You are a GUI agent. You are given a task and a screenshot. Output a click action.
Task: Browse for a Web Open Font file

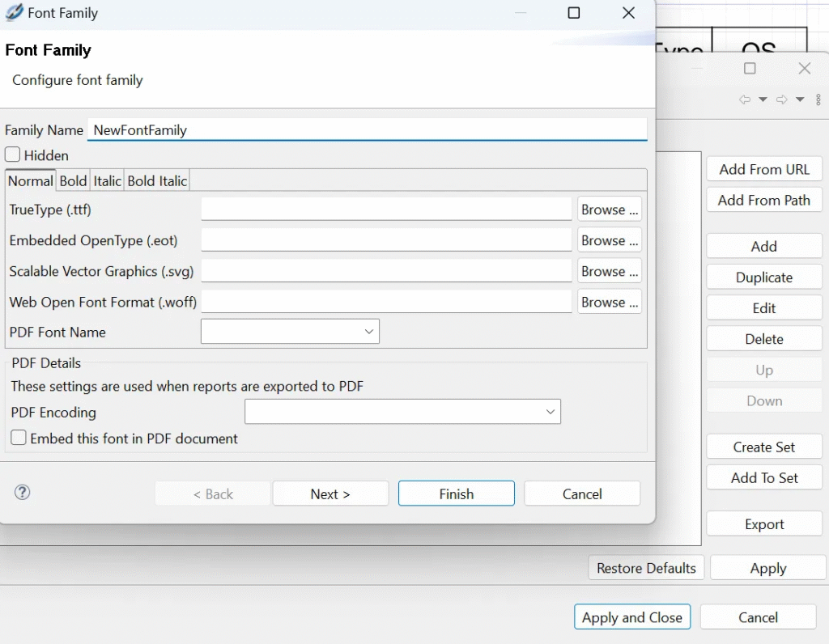click(610, 302)
